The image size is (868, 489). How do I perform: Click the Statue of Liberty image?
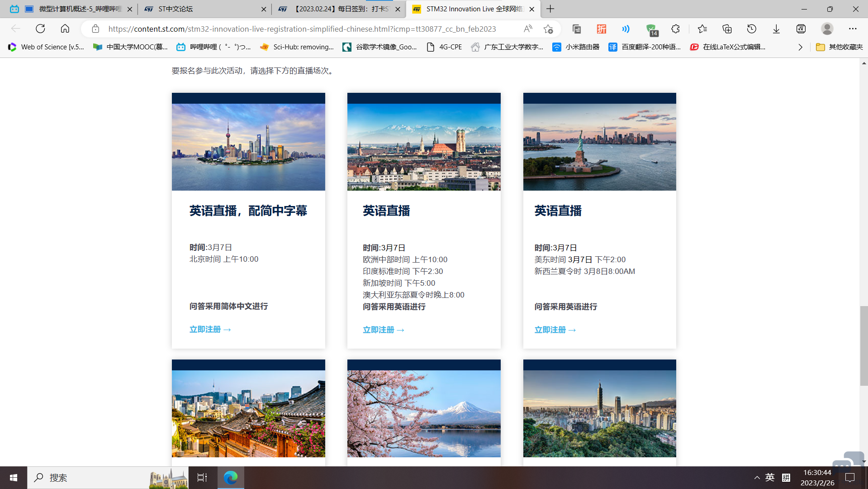click(x=599, y=147)
